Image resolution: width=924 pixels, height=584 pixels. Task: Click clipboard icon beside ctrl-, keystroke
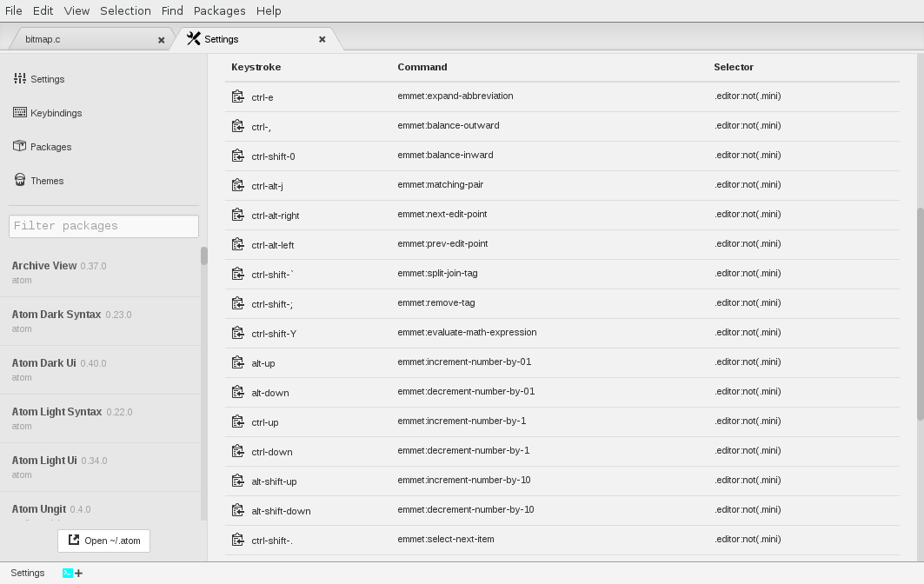pyautogui.click(x=237, y=126)
